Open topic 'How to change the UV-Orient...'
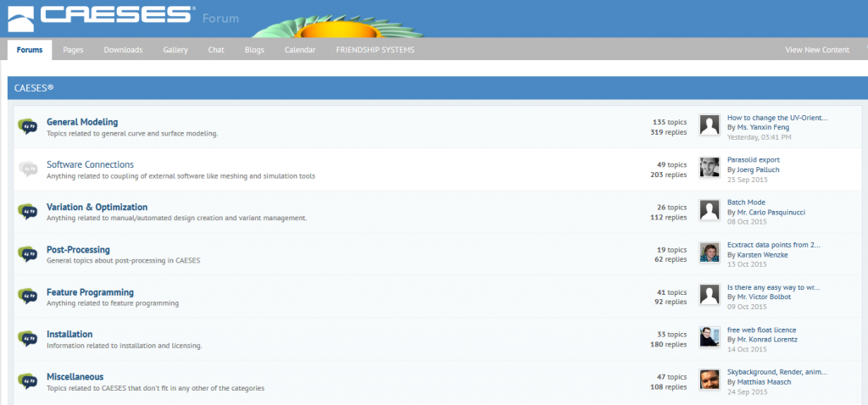Screen dimensions: 868x405 (777, 118)
